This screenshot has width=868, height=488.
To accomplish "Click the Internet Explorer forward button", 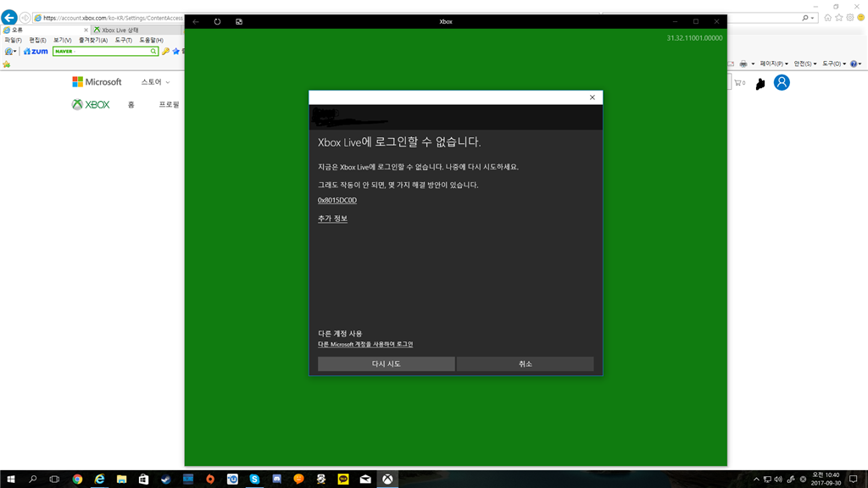I will click(x=25, y=18).
